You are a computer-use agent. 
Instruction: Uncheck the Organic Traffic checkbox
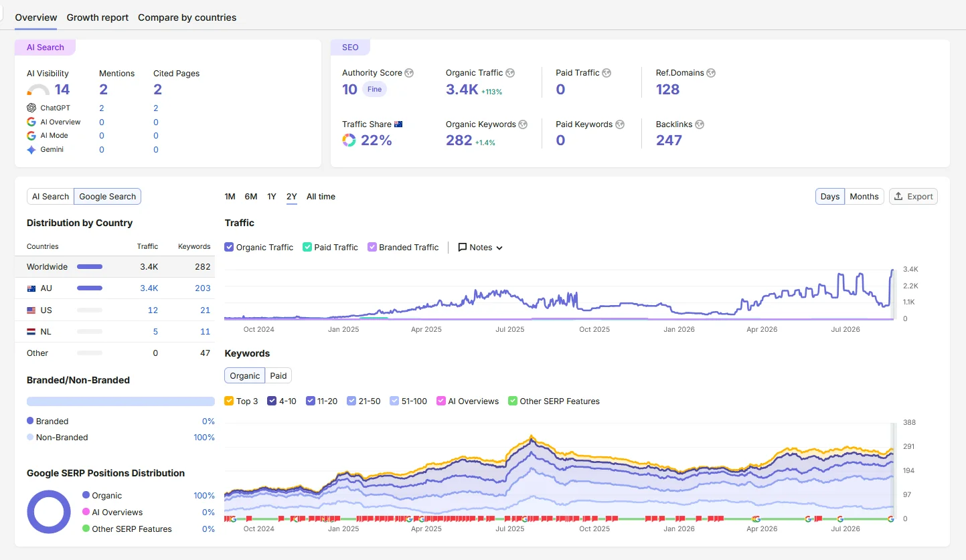pos(230,247)
